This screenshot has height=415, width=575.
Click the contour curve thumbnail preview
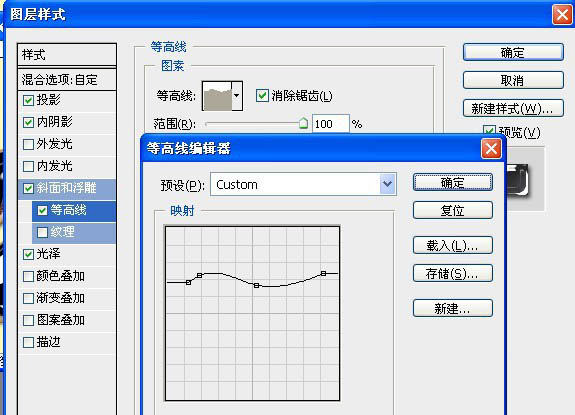217,96
